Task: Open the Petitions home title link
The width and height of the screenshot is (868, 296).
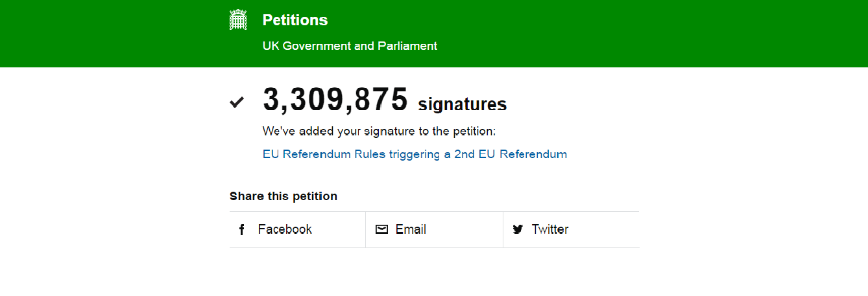Action: [295, 20]
